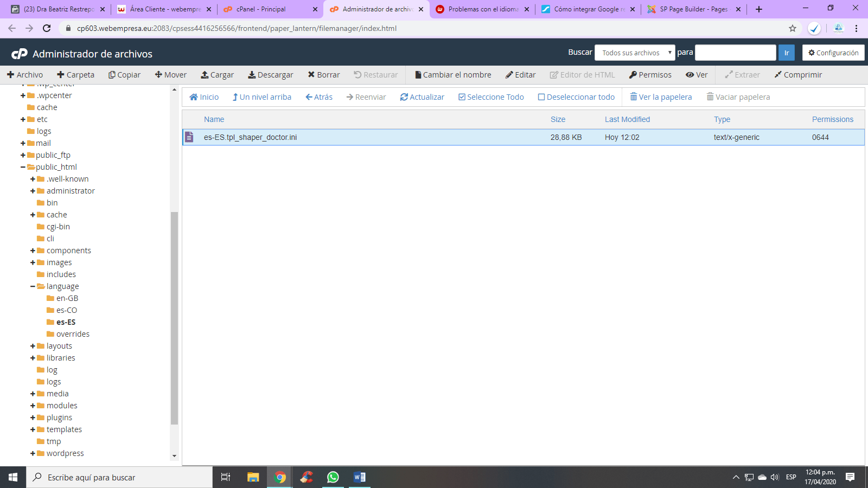
Task: Click the Ir search button
Action: 787,53
